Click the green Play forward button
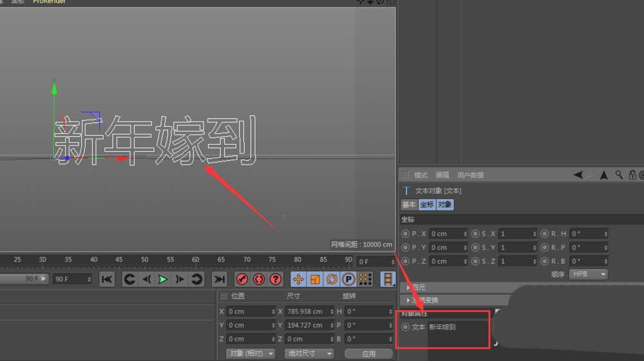The width and height of the screenshot is (644, 361). pos(163,279)
